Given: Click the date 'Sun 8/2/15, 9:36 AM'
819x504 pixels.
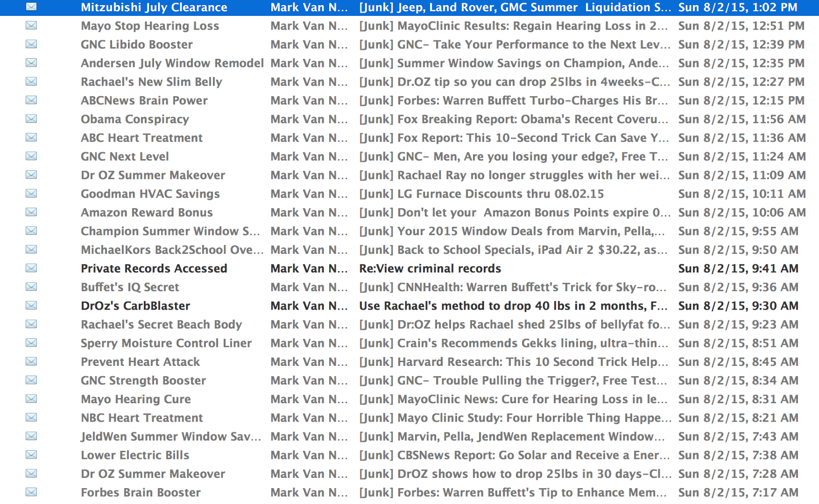Looking at the screenshot, I should (738, 287).
